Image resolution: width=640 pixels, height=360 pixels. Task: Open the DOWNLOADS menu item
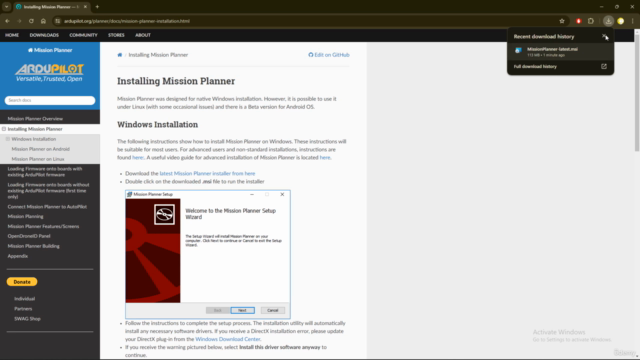point(44,35)
